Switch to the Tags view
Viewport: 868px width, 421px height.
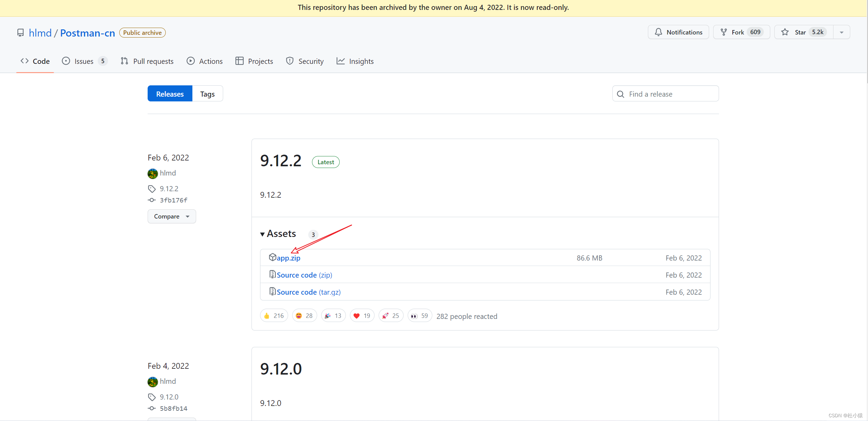pyautogui.click(x=207, y=94)
